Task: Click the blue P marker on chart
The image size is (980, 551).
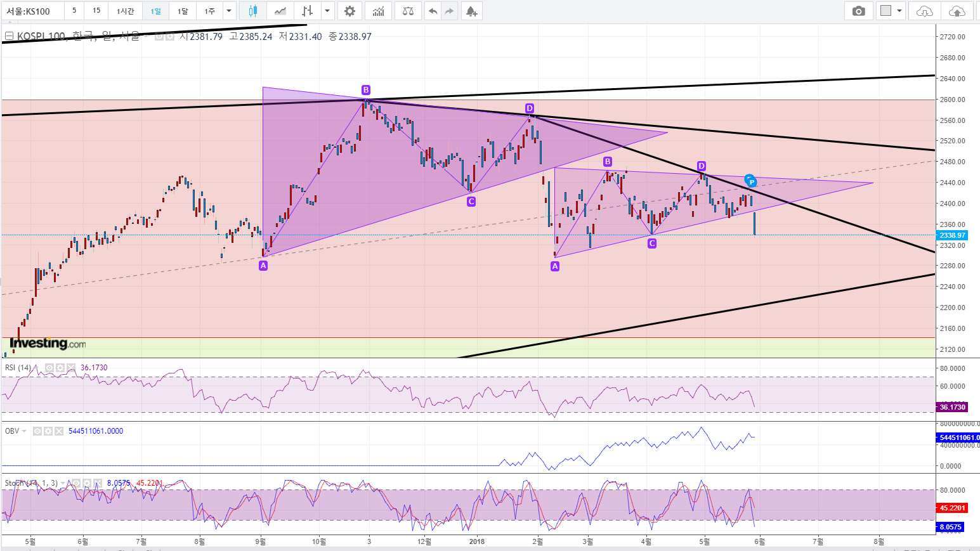Action: [x=752, y=182]
